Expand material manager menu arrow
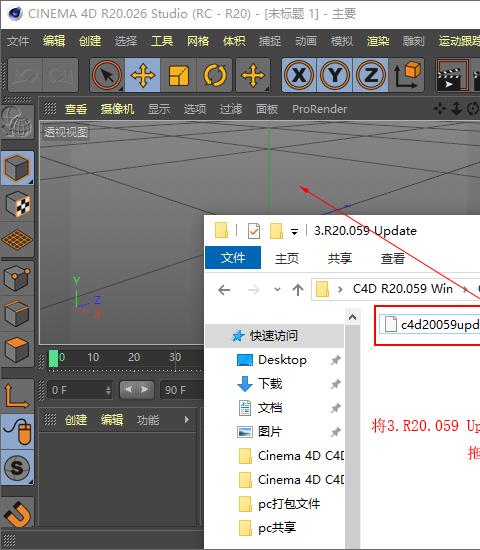The height and width of the screenshot is (550, 480). 187,420
